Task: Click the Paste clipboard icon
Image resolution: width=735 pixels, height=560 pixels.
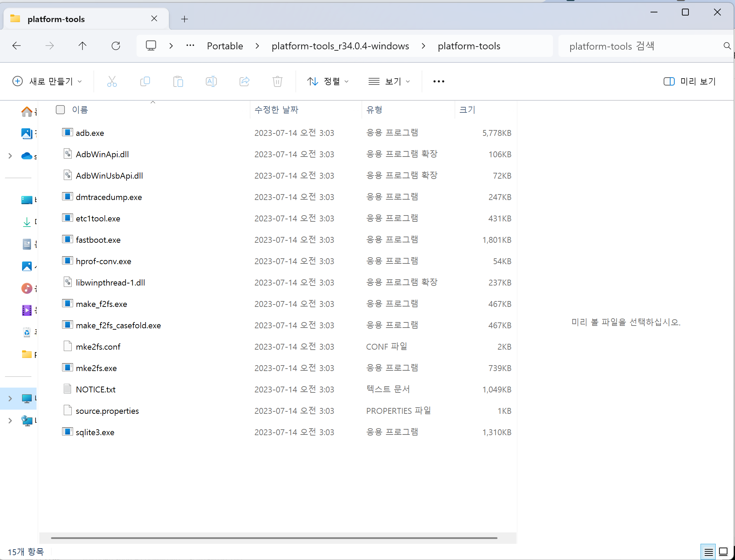Action: click(178, 81)
